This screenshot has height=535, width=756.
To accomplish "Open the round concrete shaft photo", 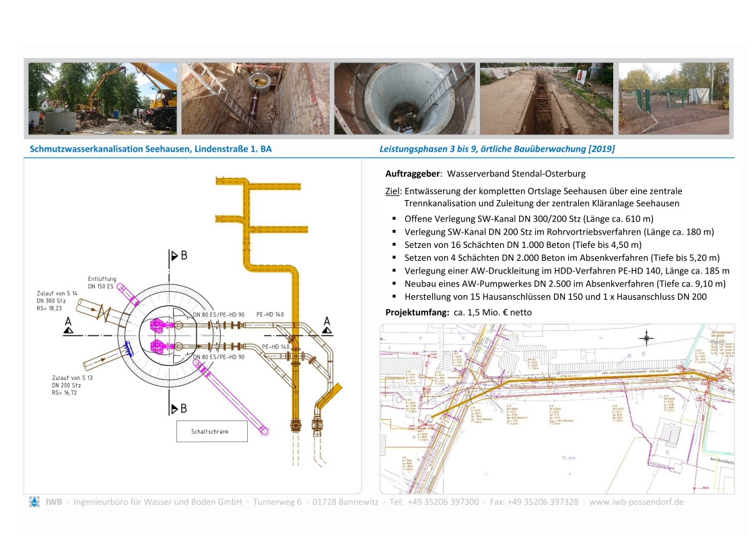I will [x=405, y=98].
